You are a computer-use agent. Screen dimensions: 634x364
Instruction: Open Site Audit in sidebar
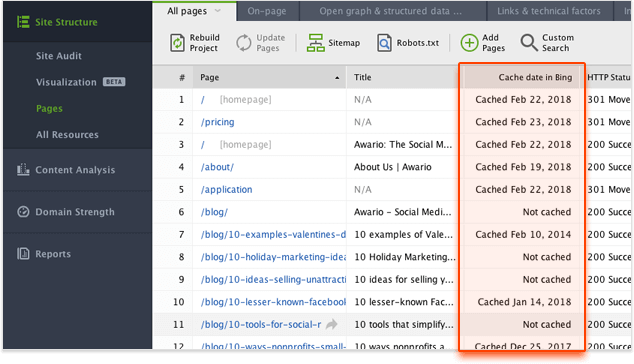click(59, 56)
